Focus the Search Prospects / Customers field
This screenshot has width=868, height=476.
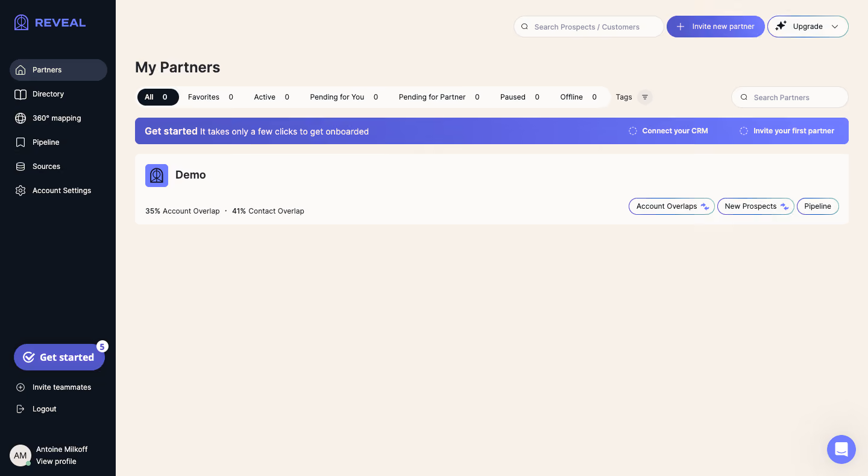588,27
